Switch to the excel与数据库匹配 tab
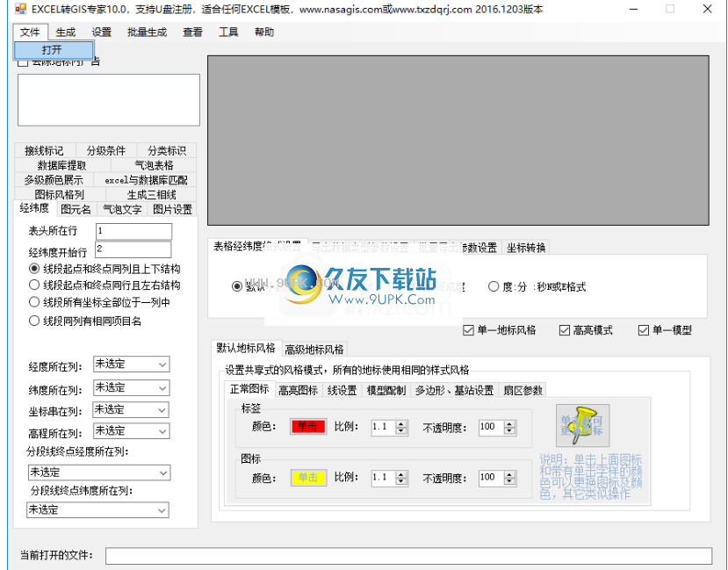The width and height of the screenshot is (728, 570). [x=146, y=180]
